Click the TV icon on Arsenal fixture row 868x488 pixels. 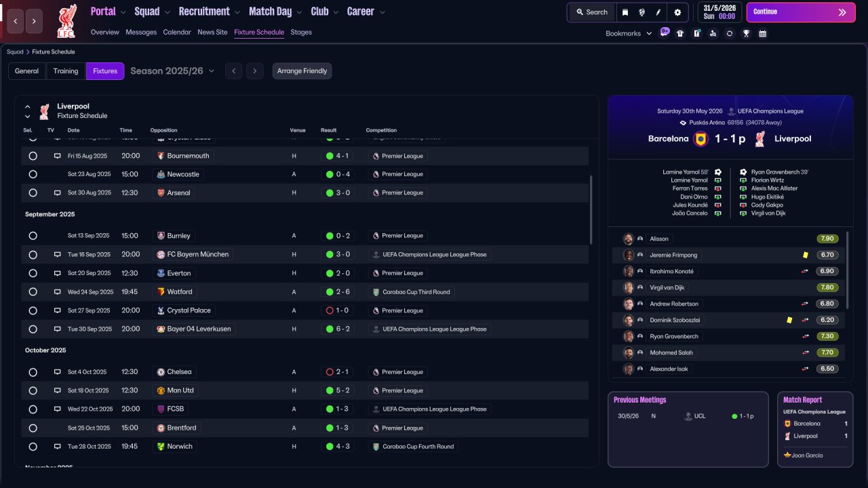[58, 192]
